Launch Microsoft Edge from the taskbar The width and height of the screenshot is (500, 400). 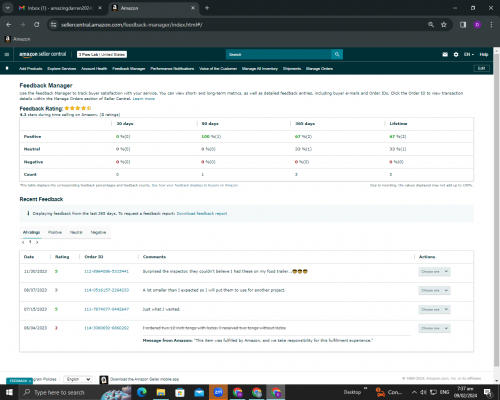[x=142, y=392]
